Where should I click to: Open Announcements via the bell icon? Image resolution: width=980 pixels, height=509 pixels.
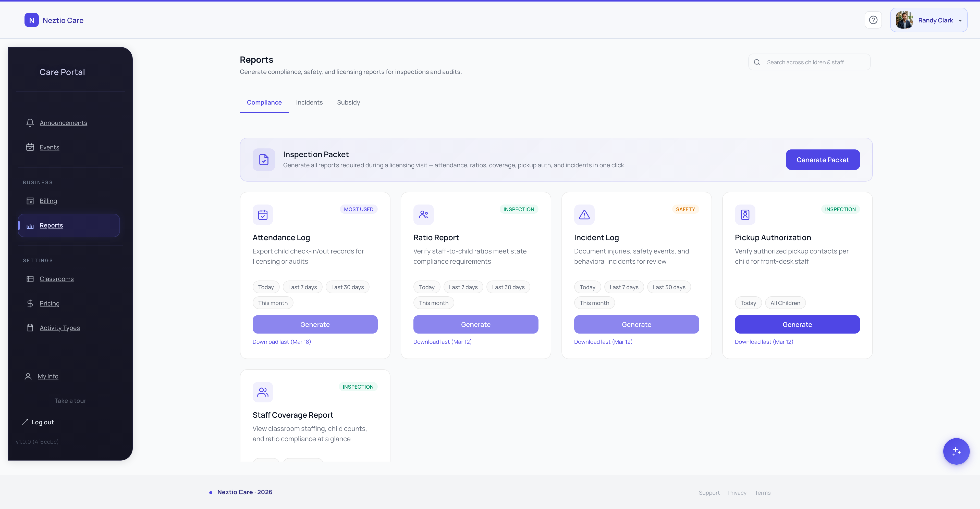[30, 123]
